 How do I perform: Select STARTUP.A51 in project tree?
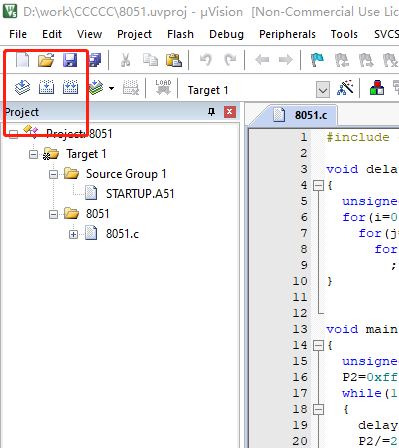tap(140, 194)
